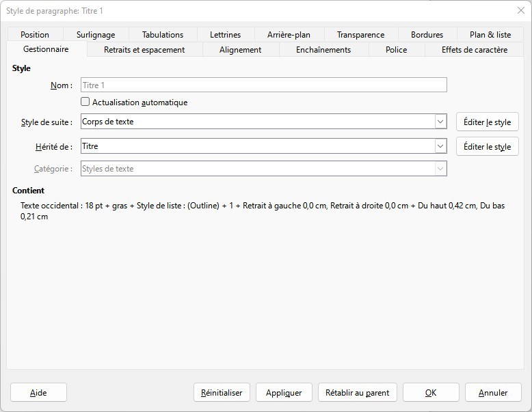Expand the Style de suite dropdown

pyautogui.click(x=440, y=122)
